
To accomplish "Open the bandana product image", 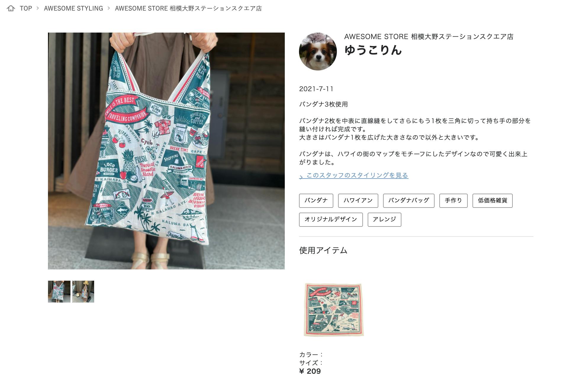I will coord(334,310).
